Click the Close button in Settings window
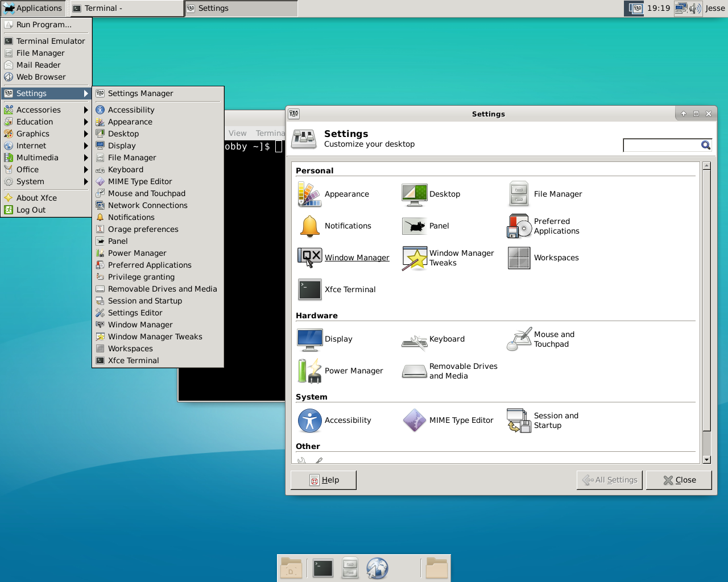728x582 pixels. (x=679, y=480)
